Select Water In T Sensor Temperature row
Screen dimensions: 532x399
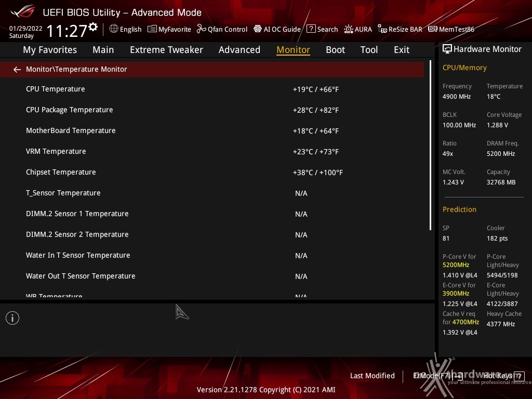coord(212,256)
